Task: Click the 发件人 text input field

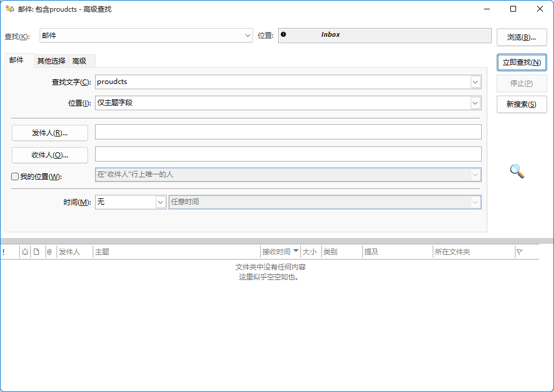Action: 288,132
